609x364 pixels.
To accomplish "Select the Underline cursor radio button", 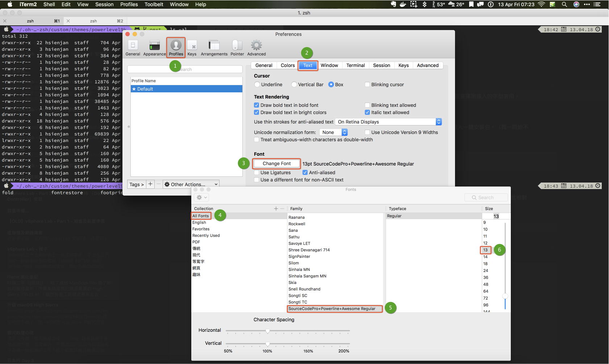I will tap(257, 84).
